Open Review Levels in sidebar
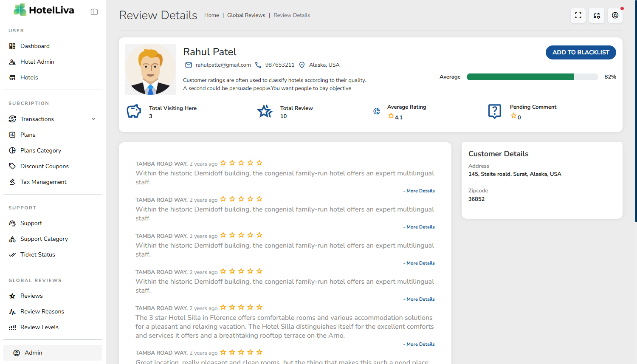 pyautogui.click(x=39, y=327)
